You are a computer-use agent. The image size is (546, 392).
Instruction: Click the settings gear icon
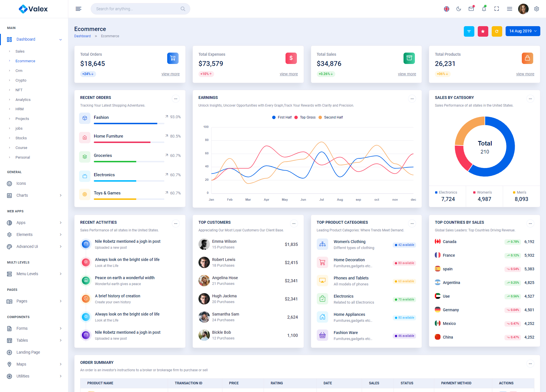click(536, 9)
